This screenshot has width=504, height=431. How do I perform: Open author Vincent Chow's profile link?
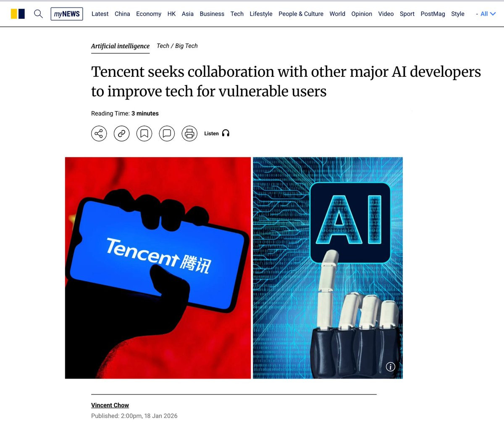pyautogui.click(x=110, y=405)
